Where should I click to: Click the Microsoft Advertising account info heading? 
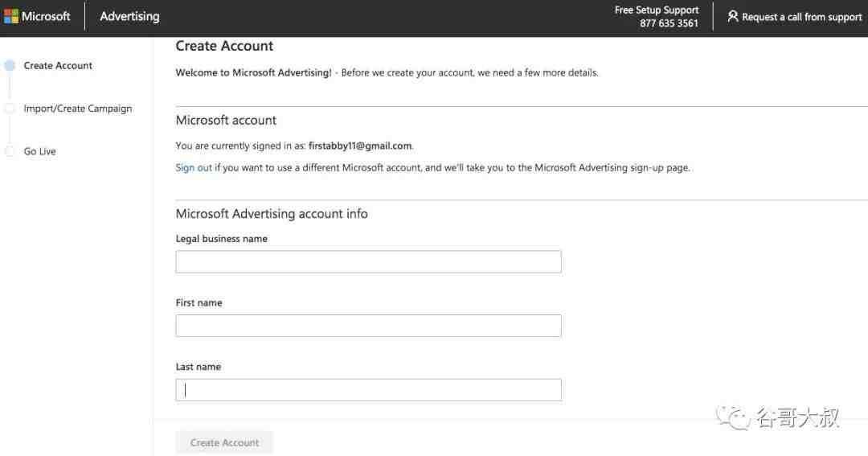click(x=272, y=214)
